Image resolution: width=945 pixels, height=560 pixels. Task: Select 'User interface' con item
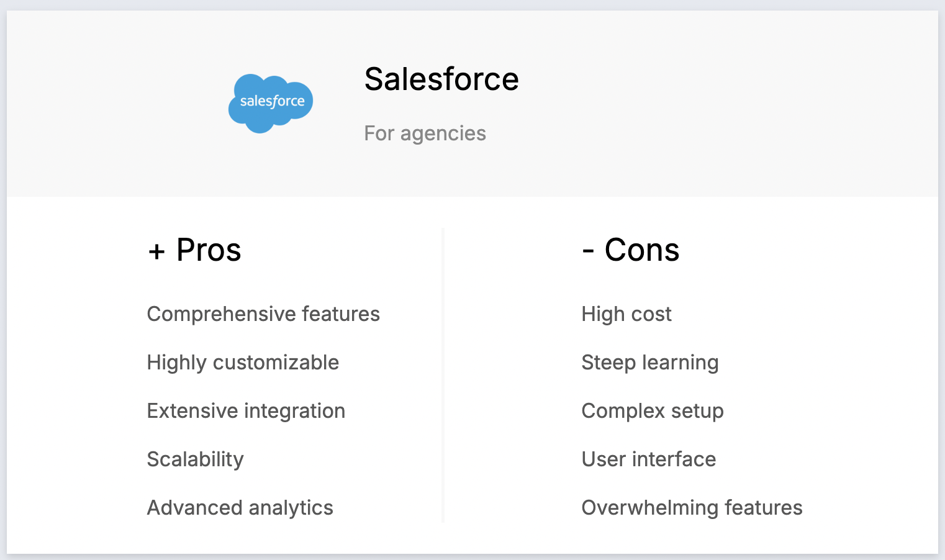coord(649,459)
